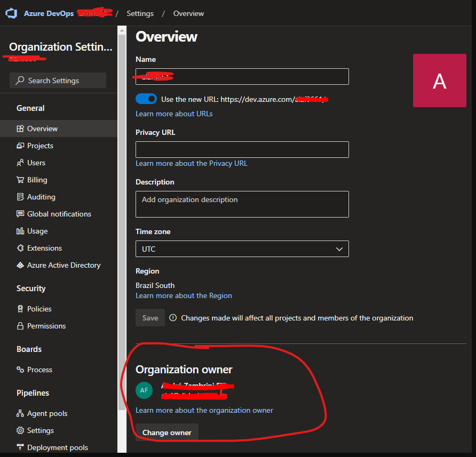The height and width of the screenshot is (457, 476).
Task: Click the Projects icon in sidebar
Action: (x=20, y=146)
